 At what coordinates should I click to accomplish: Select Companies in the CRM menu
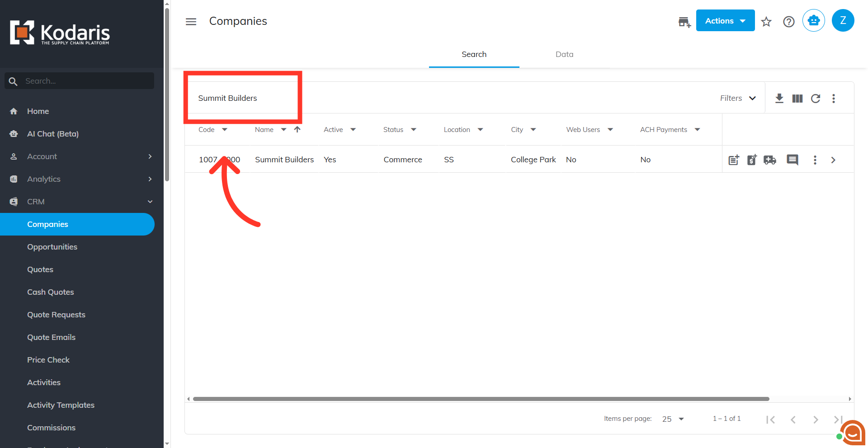tap(77, 224)
